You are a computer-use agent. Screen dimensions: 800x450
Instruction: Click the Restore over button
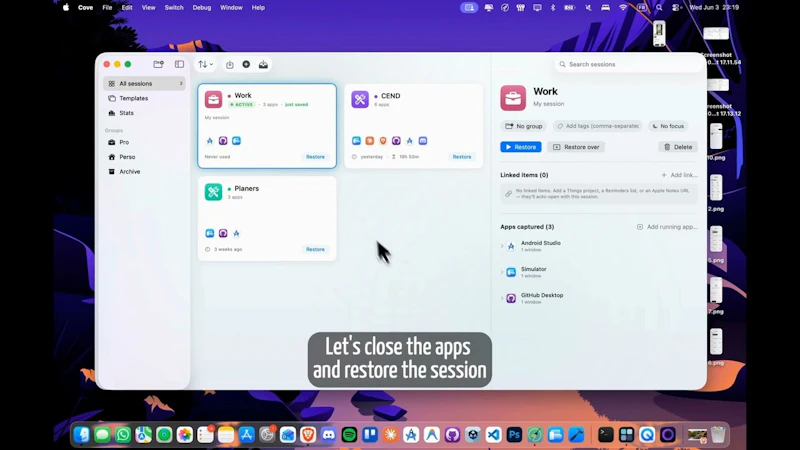[x=576, y=147]
